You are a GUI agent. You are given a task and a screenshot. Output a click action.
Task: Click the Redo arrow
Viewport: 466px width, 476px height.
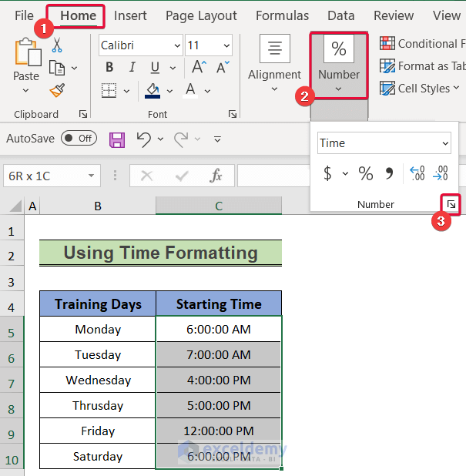pyautogui.click(x=181, y=139)
